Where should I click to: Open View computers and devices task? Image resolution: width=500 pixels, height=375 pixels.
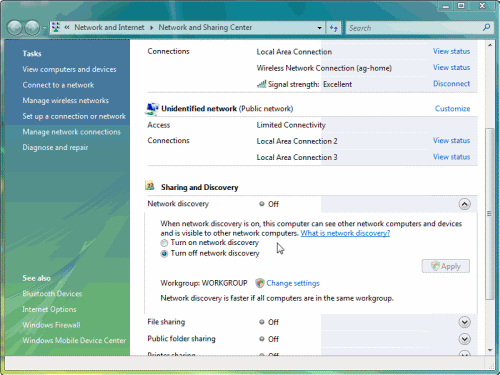coord(69,69)
